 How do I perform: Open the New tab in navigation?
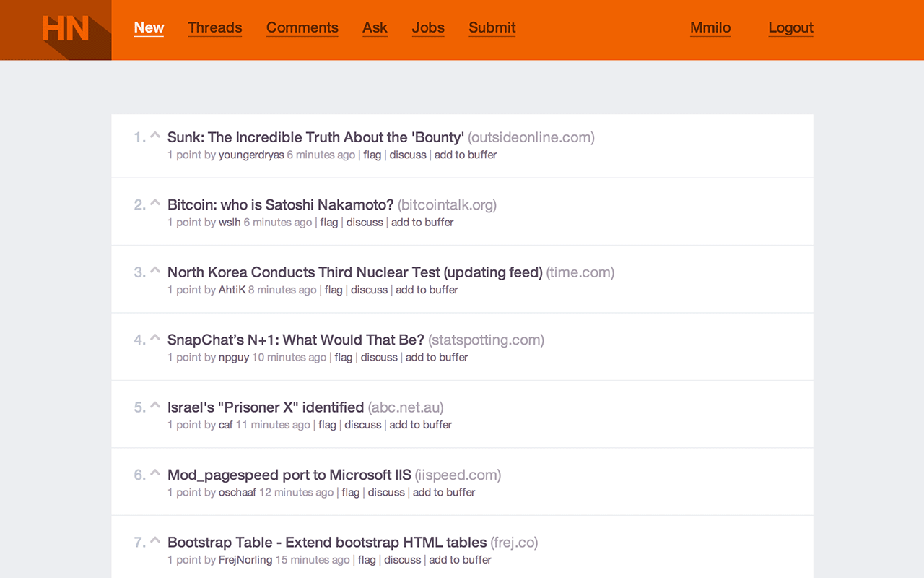(x=149, y=27)
